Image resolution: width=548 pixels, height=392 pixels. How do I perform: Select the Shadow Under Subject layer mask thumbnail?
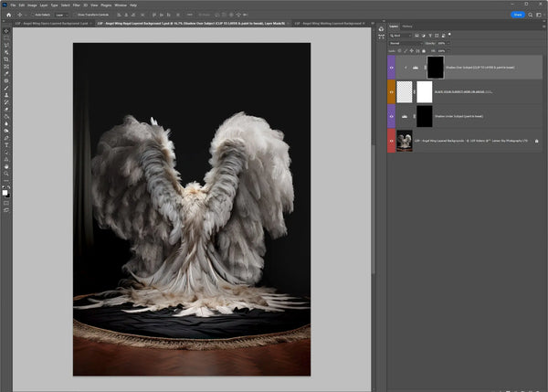(424, 116)
